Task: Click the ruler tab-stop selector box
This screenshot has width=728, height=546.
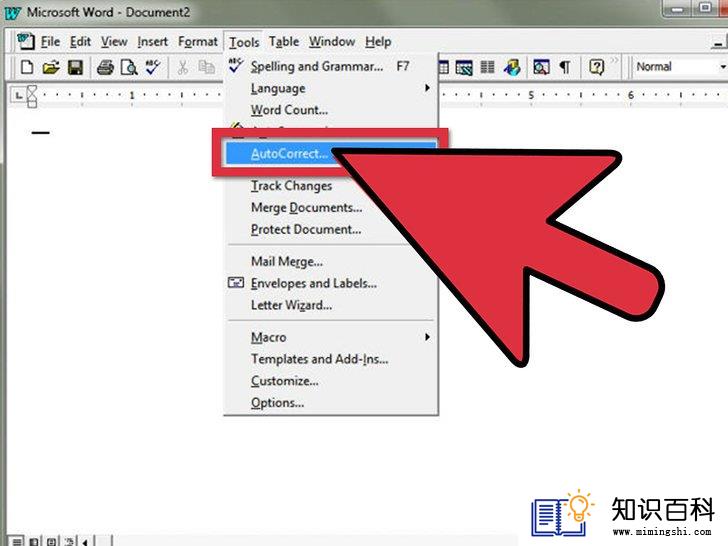Action: 19,95
